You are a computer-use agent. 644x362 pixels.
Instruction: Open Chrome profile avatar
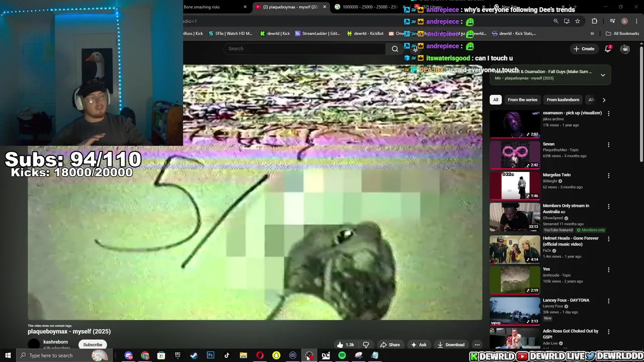624,21
